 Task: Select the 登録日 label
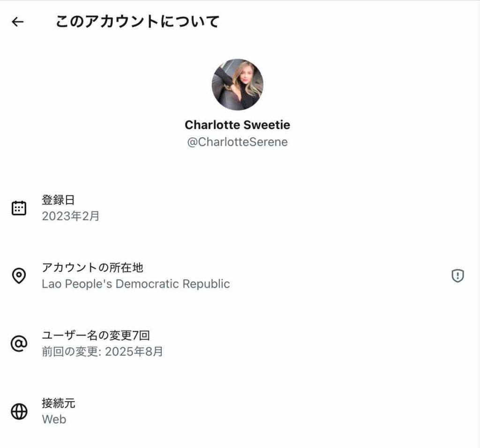click(58, 200)
